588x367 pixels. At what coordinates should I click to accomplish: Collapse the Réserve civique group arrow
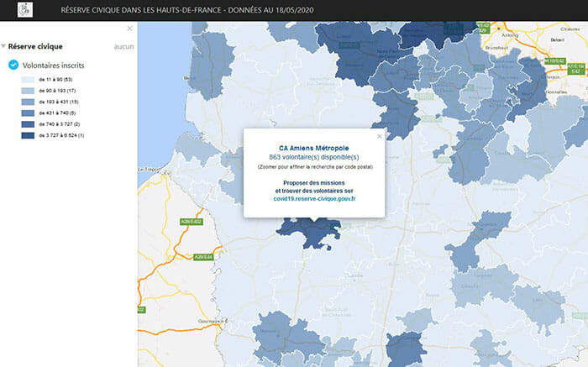pyautogui.click(x=3, y=47)
